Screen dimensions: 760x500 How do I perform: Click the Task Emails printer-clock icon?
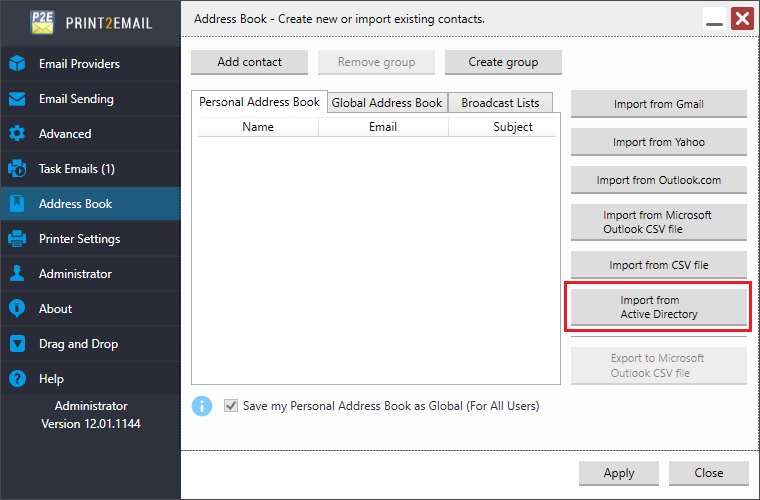tap(17, 169)
